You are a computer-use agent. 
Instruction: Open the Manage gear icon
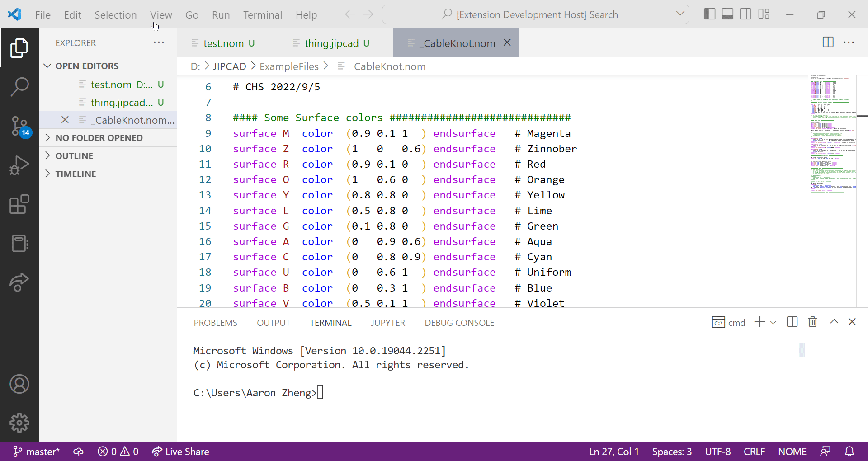19,423
